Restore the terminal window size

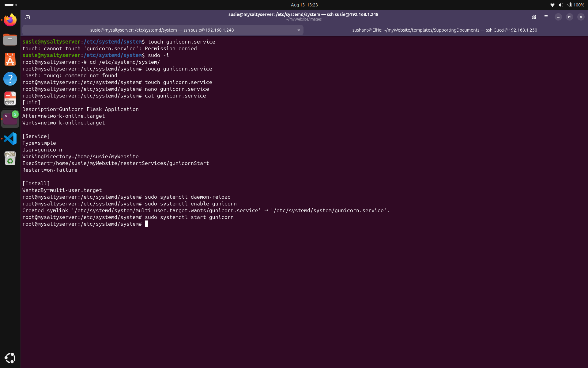[570, 17]
